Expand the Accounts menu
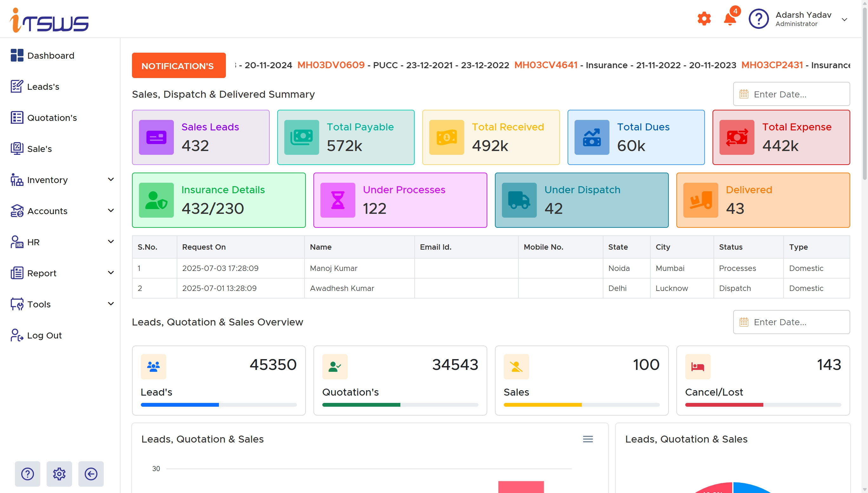 click(x=111, y=211)
